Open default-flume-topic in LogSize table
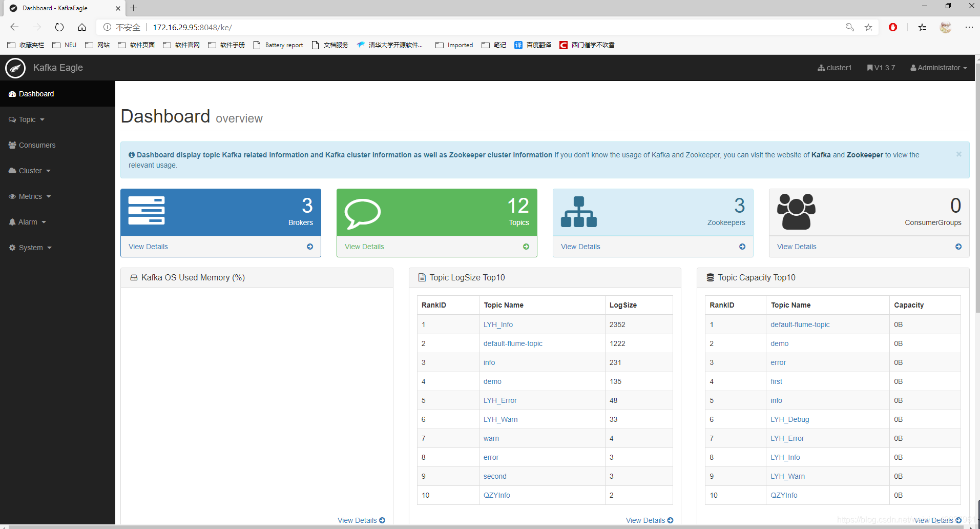This screenshot has width=980, height=529. pyautogui.click(x=513, y=343)
